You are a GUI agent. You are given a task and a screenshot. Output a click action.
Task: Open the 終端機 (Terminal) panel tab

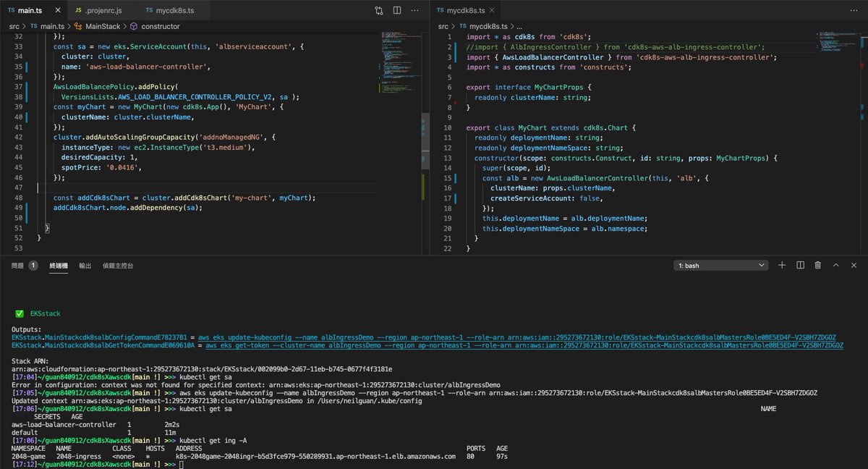[59, 266]
